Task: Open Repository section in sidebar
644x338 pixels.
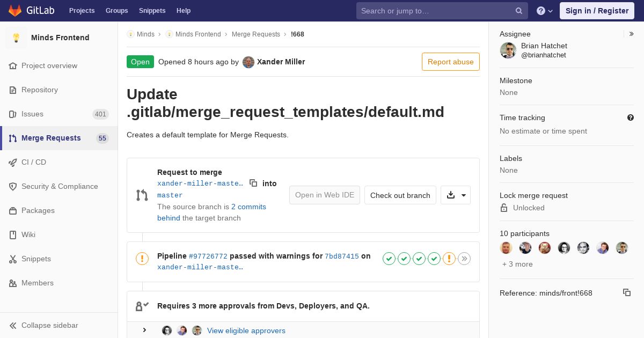Action: point(59,90)
